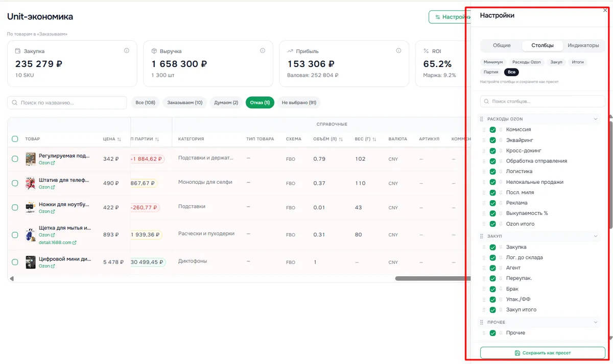613x364 pixels.
Task: Collapse the ПРОЧЕЕ section chevron
Action: pos(595,322)
